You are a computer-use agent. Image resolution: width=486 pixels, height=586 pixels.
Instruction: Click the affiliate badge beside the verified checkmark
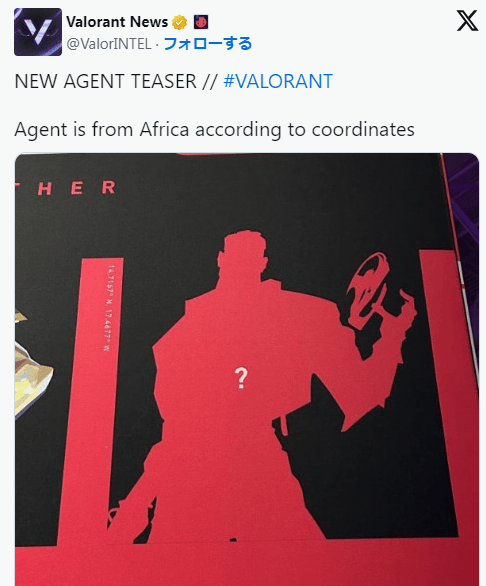click(201, 22)
